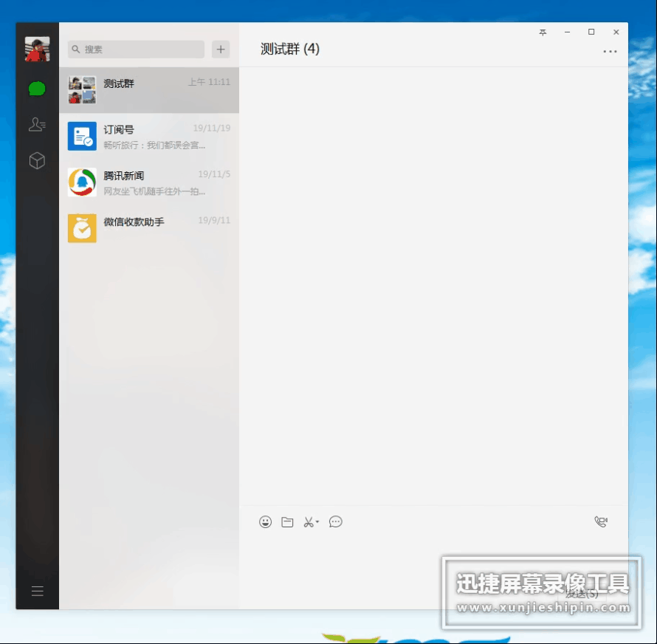Screen dimensions: 657x644
Task: Select the 测试群 conversation
Action: coord(149,90)
